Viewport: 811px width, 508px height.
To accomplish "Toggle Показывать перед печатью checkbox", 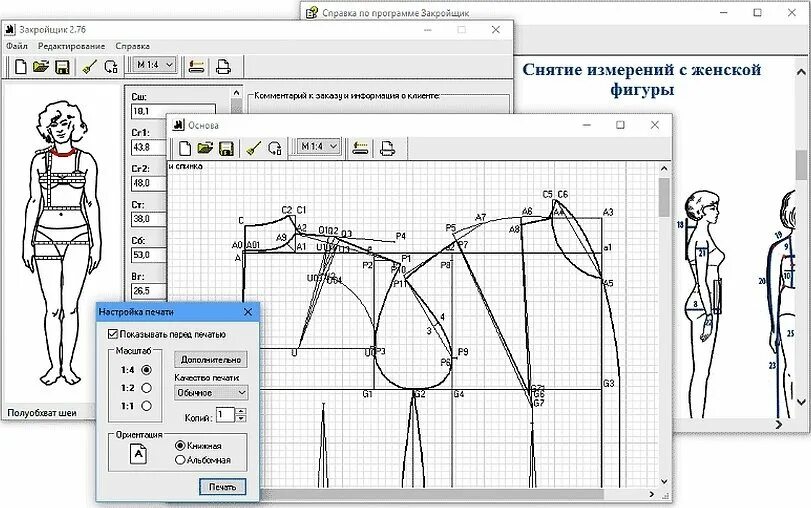I will pos(113,334).
